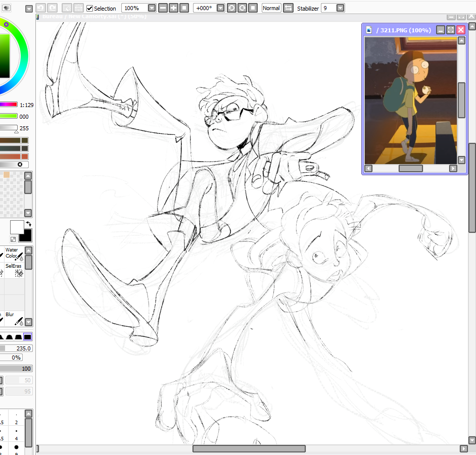Screen dimensions: 476x455
Task: Click the canvas horizontal scrollbar thumb
Action: [x=249, y=448]
